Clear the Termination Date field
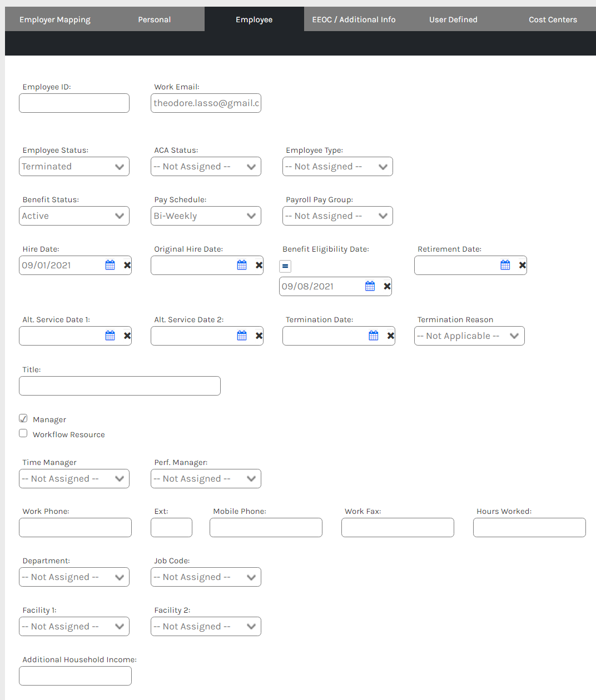596x700 pixels. pos(391,336)
